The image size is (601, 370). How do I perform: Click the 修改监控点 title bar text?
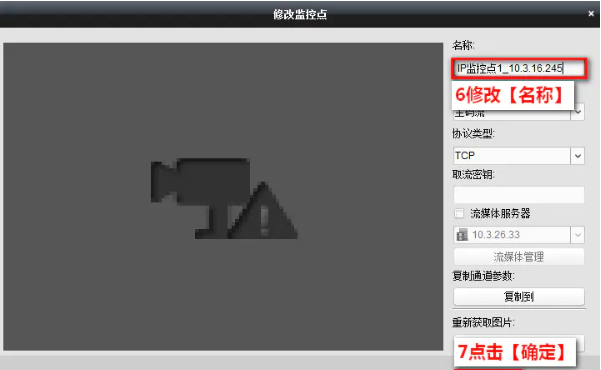pos(300,15)
